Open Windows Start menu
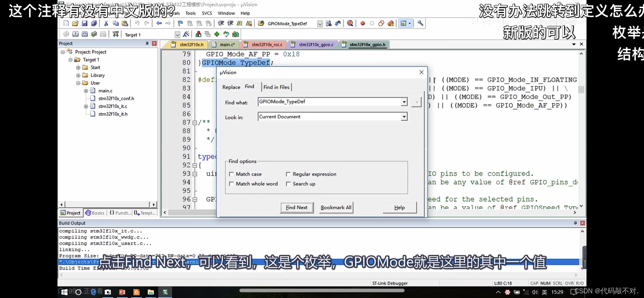The image size is (644, 298). point(64,292)
